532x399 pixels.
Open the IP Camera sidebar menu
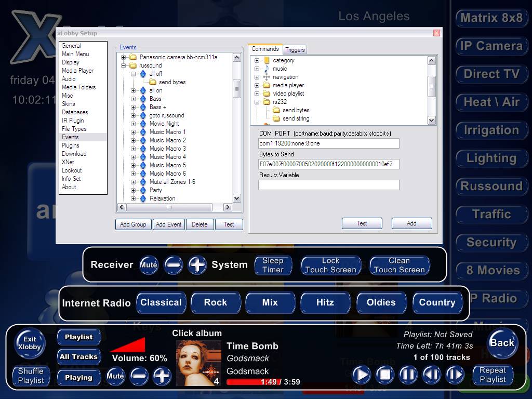(491, 46)
